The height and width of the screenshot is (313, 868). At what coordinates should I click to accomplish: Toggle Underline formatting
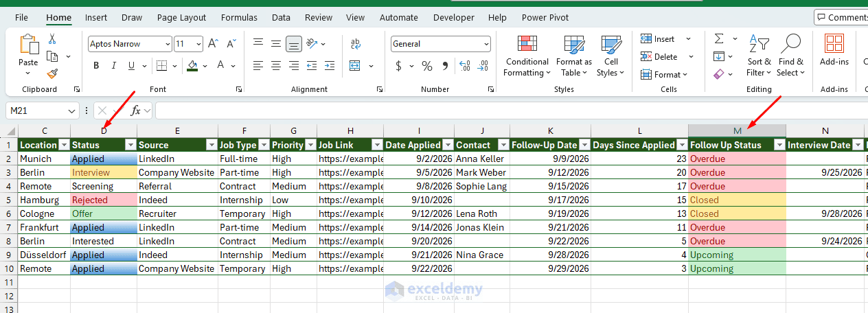(130, 66)
